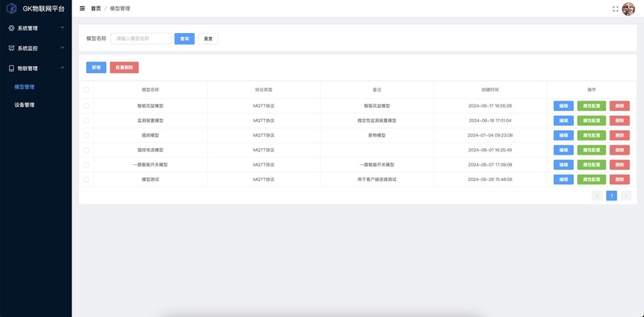
Task: Click 属性配置 for 插排模型 row
Action: (x=592, y=135)
